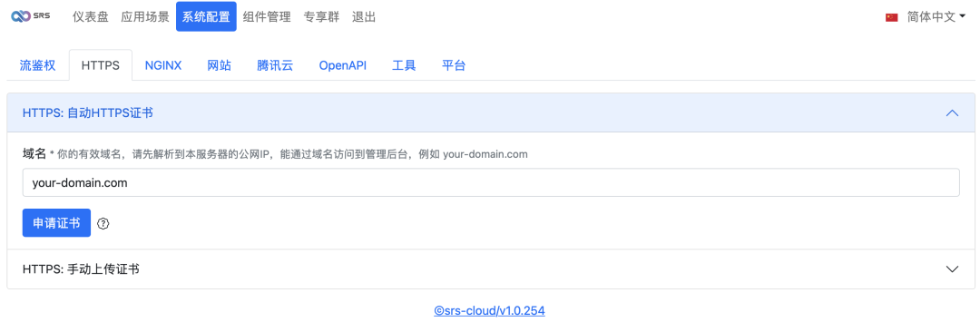Open the 网站 tab
This screenshot has height=332, width=980.
(220, 65)
